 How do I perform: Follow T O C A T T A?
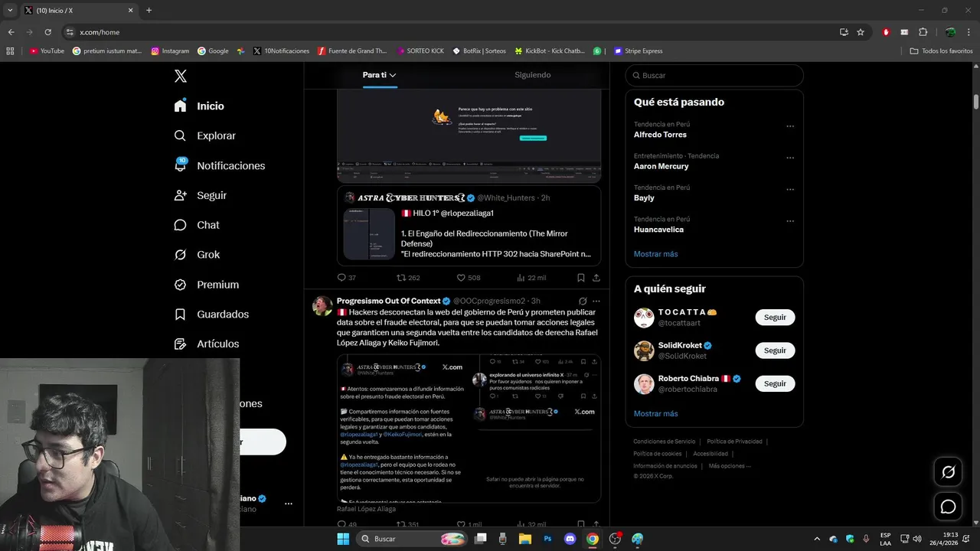[x=775, y=317]
